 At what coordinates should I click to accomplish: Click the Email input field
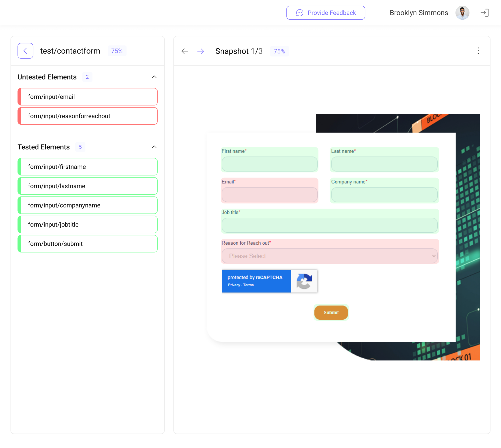tap(270, 195)
